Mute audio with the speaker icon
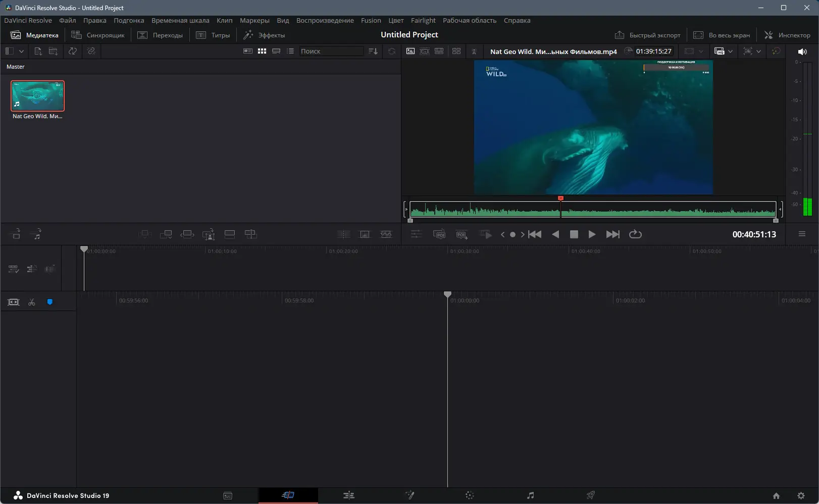The height and width of the screenshot is (504, 819). click(x=802, y=52)
